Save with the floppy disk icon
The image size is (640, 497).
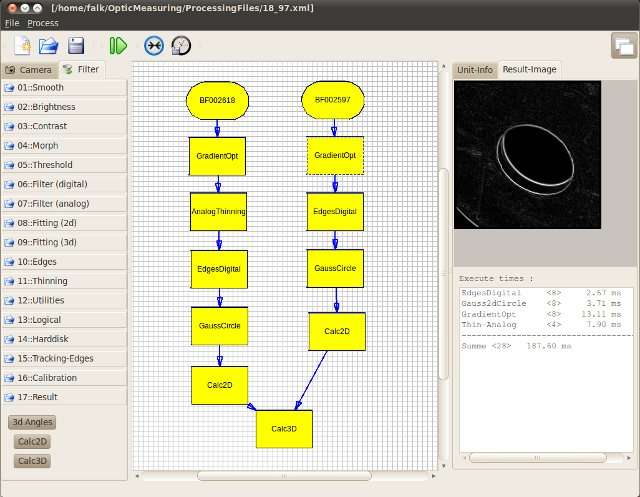click(x=76, y=45)
